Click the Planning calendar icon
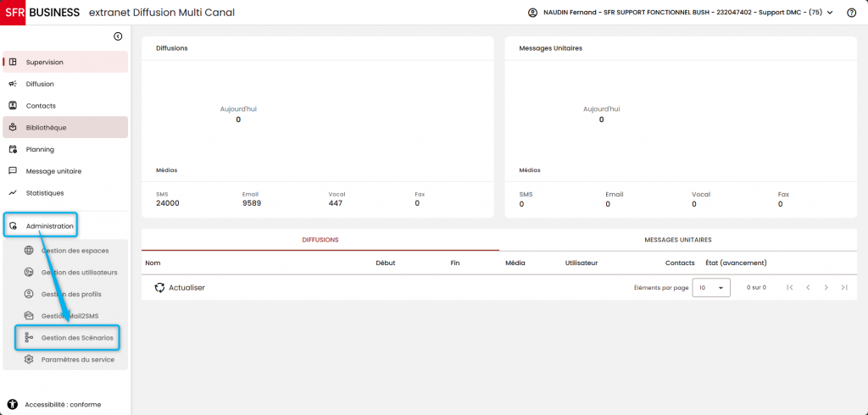868x415 pixels. point(13,149)
